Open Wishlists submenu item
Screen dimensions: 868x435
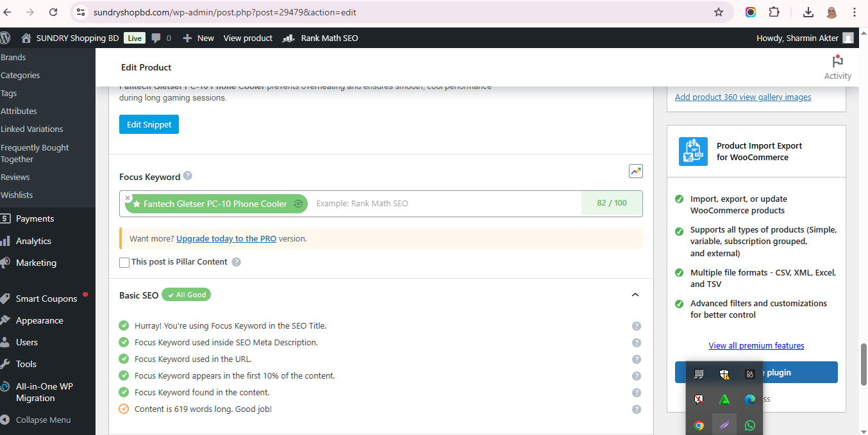pos(17,195)
